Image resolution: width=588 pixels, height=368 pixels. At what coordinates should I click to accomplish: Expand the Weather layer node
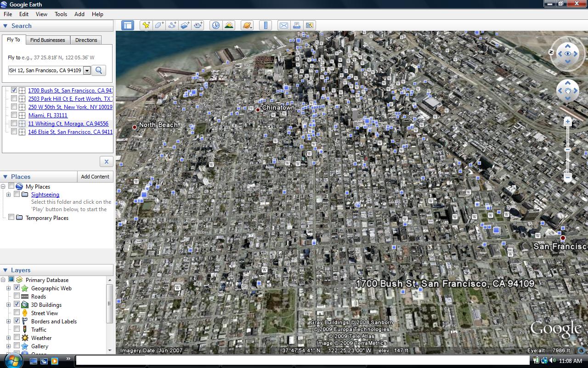(8, 338)
